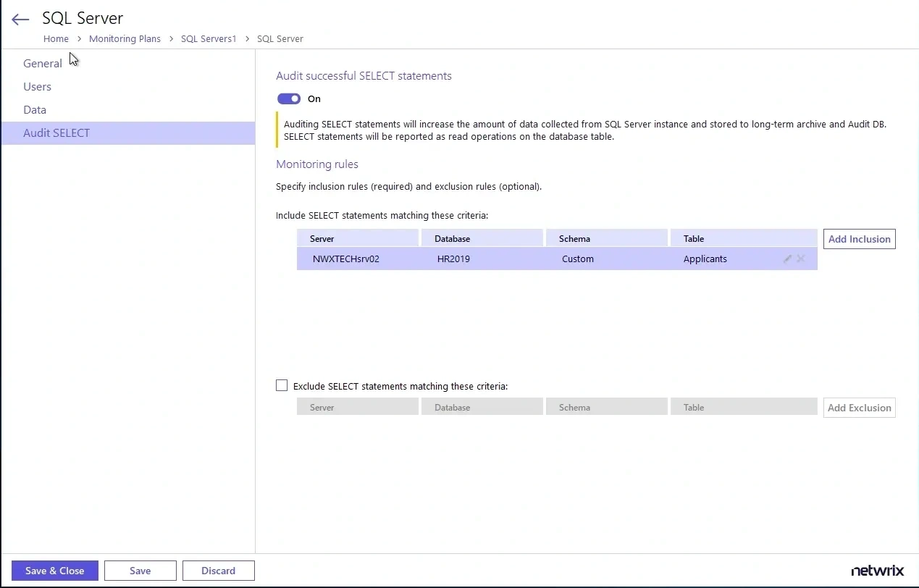Open Monitoring Plans from the breadcrumb
The image size is (919, 588).
click(125, 38)
